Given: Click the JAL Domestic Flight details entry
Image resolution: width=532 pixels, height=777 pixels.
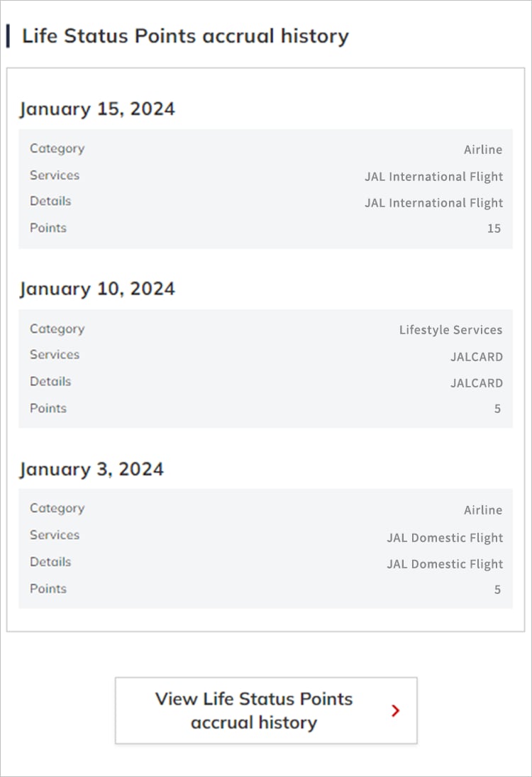Looking at the screenshot, I should click(x=445, y=563).
